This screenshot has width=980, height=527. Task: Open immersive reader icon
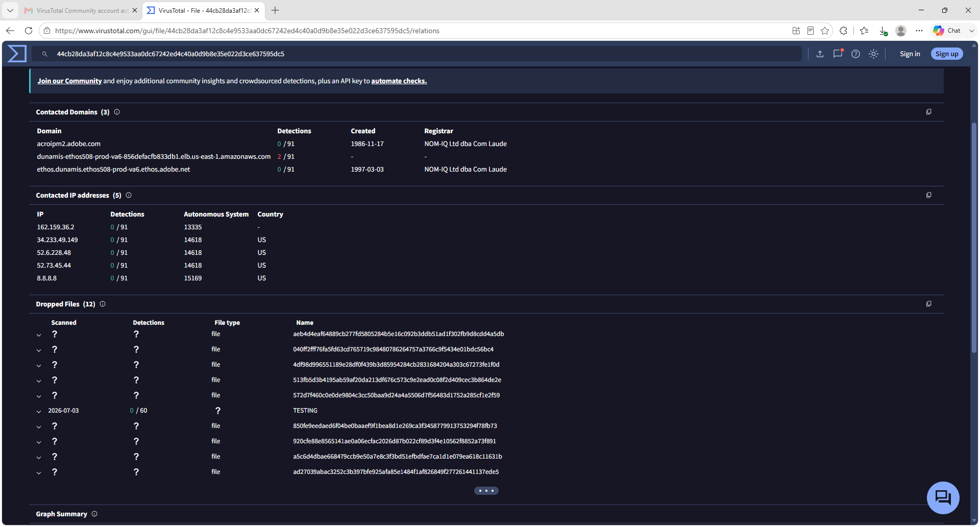coord(811,31)
